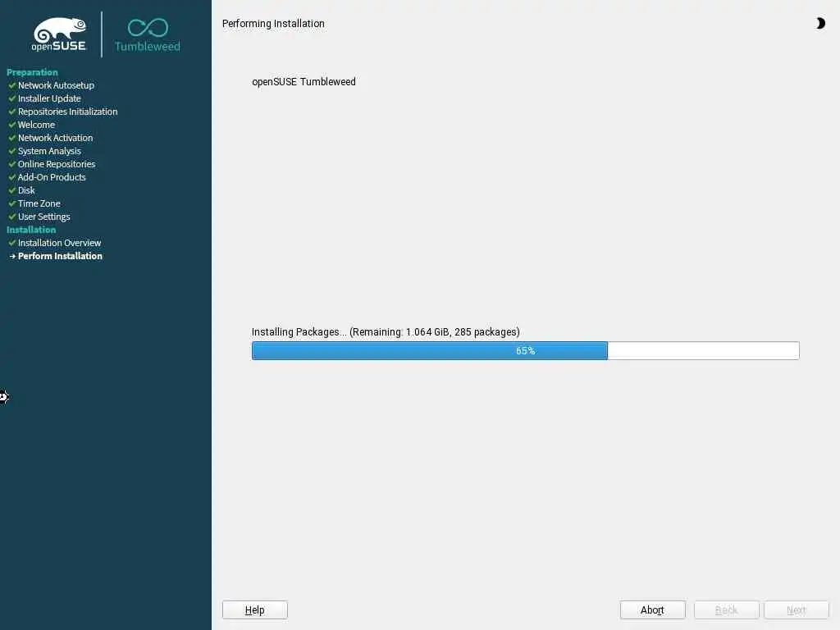Abort the installation
The height and width of the screenshot is (630, 840).
pyautogui.click(x=652, y=609)
